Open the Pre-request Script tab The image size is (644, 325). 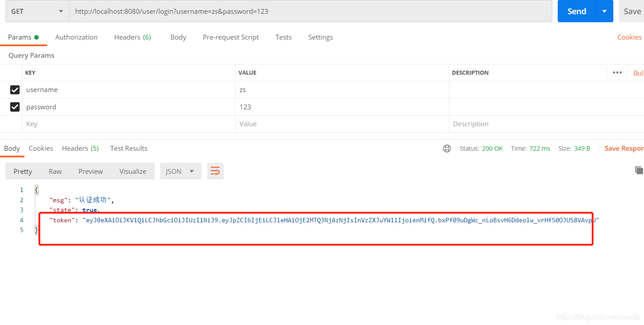(231, 37)
